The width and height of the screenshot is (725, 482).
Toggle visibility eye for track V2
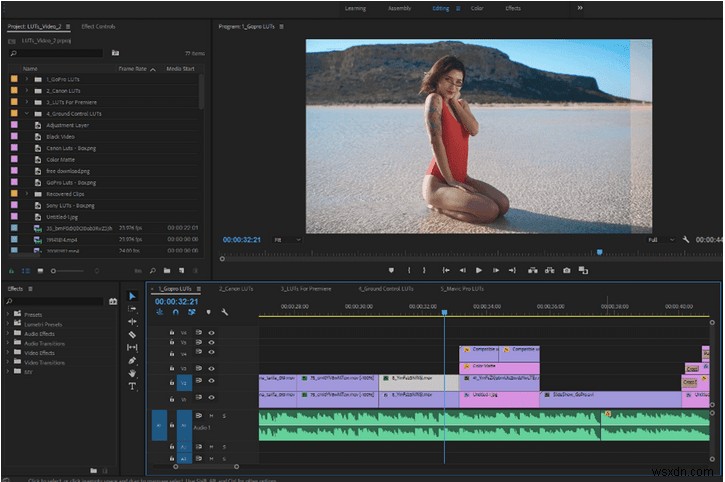pyautogui.click(x=211, y=382)
